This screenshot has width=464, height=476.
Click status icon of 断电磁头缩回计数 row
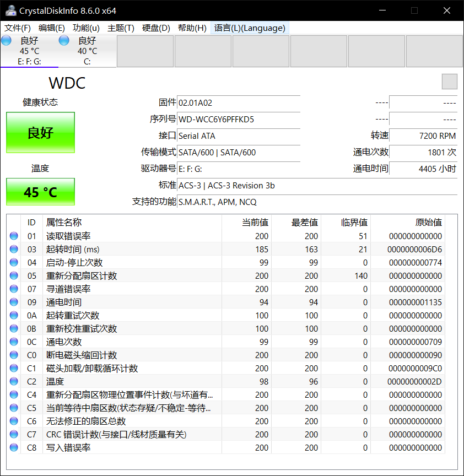pos(14,355)
